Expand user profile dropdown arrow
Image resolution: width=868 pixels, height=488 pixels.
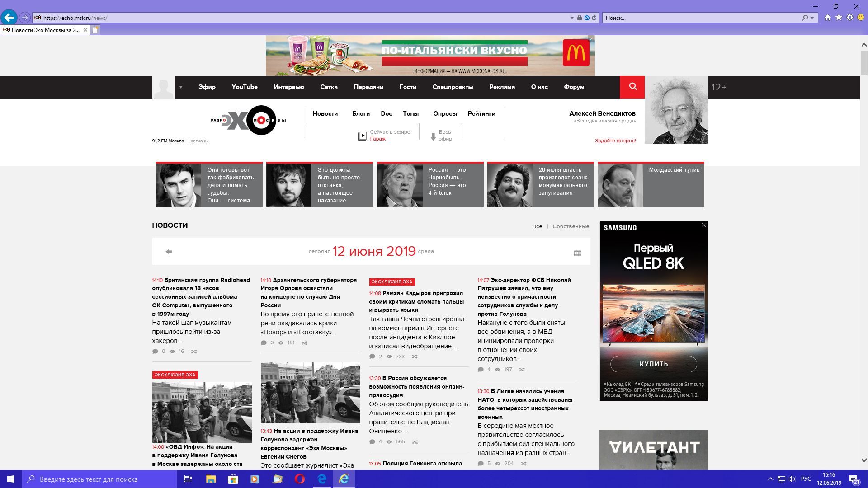[x=180, y=87]
